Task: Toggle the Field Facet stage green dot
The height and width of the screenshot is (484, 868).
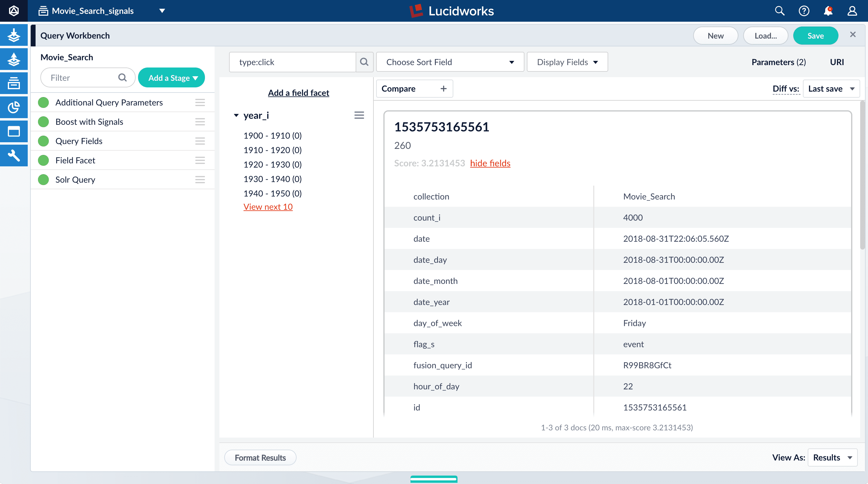Action: pos(43,160)
